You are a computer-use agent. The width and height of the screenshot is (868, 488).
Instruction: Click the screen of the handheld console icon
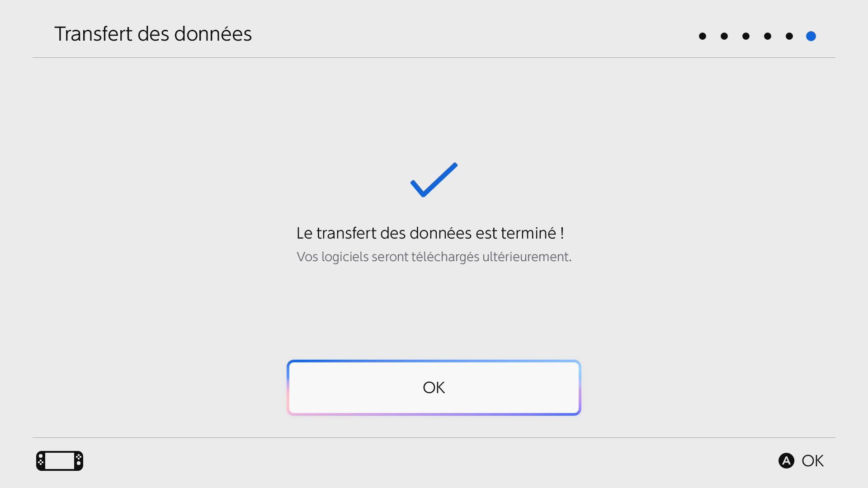(60, 461)
